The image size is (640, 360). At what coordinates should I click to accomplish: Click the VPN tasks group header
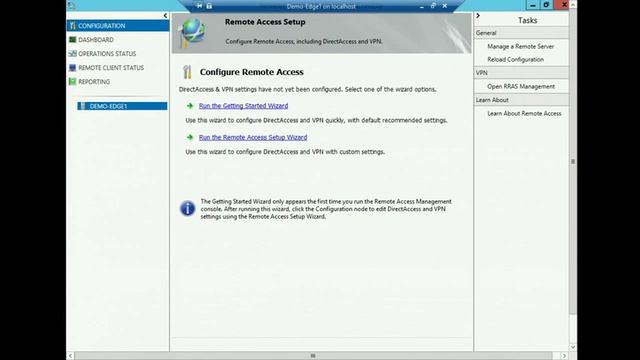521,73
